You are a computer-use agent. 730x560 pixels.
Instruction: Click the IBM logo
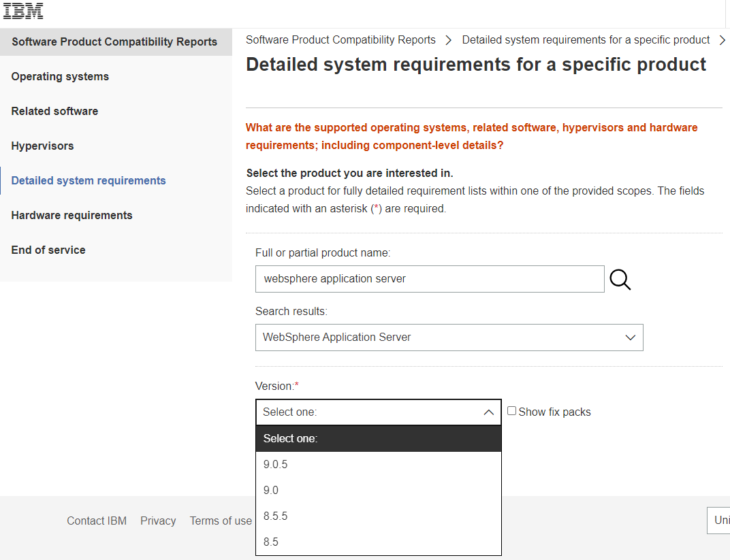click(23, 11)
